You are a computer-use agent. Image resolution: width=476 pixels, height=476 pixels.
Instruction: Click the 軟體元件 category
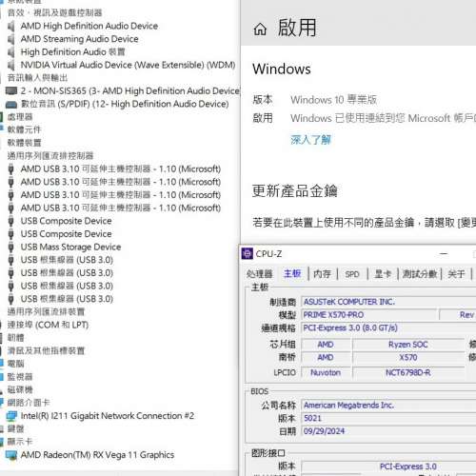[24, 130]
